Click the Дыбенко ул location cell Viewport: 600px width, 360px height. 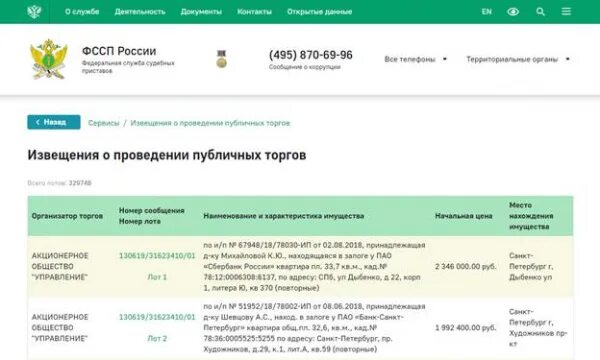(531, 266)
